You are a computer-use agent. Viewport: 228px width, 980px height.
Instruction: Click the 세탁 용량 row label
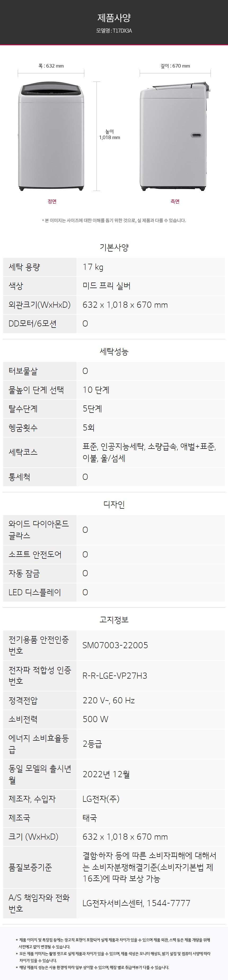[x=24, y=267]
